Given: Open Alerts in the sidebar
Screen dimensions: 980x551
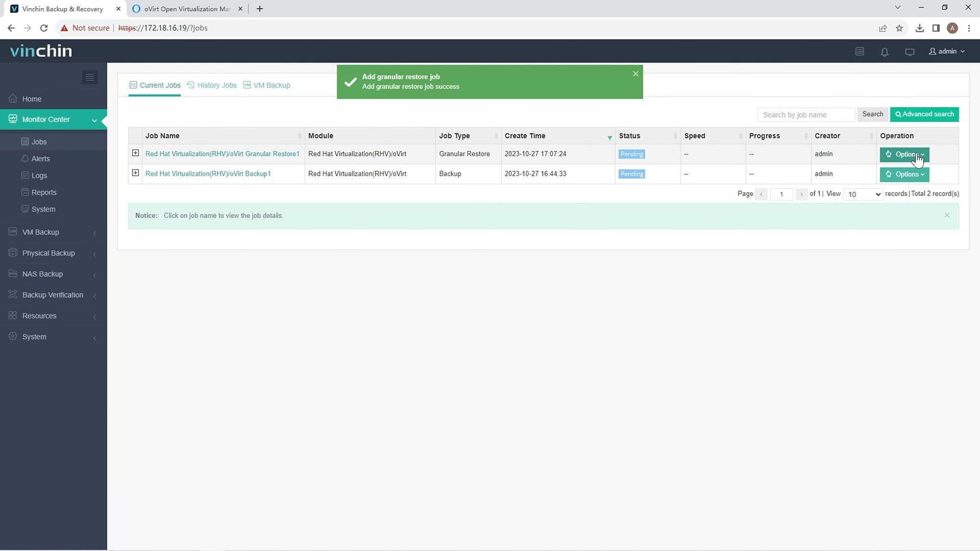Looking at the screenshot, I should pyautogui.click(x=40, y=159).
